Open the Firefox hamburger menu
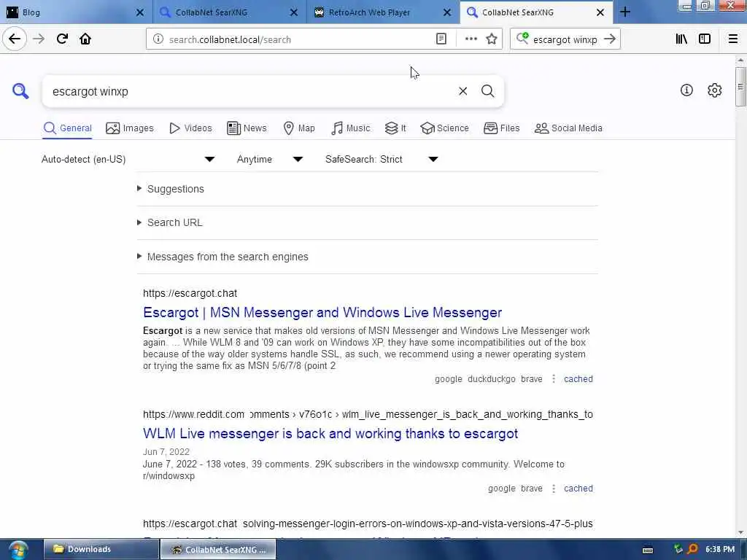747x560 pixels. (x=733, y=39)
